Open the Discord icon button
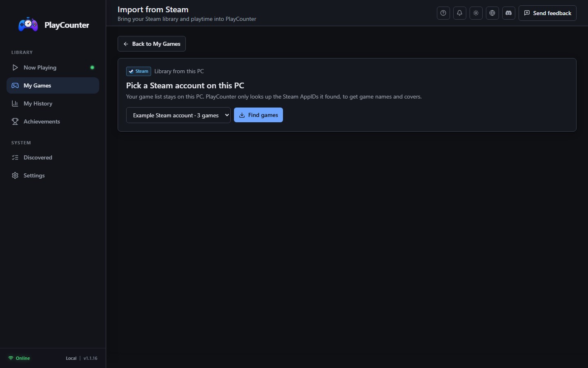This screenshot has height=368, width=588. [508, 13]
